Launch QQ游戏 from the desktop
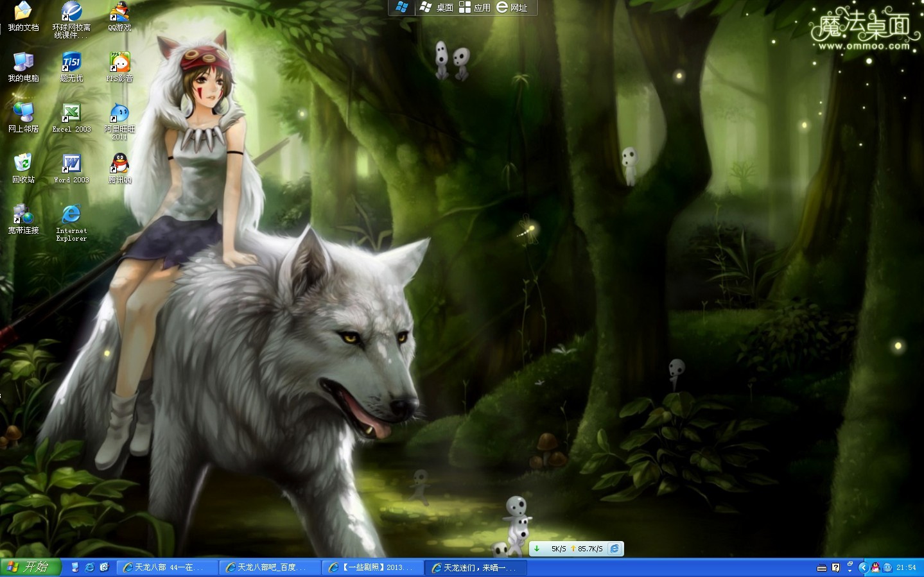 pos(119,17)
